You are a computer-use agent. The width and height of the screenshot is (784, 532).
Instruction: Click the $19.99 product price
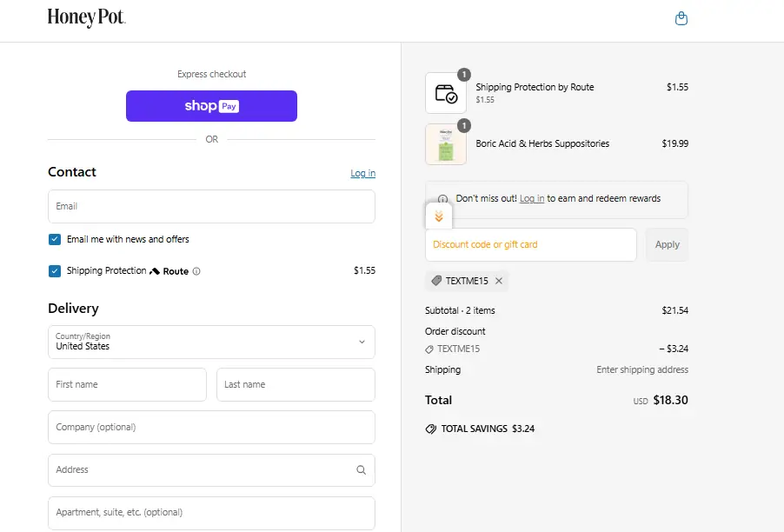pyautogui.click(x=675, y=143)
